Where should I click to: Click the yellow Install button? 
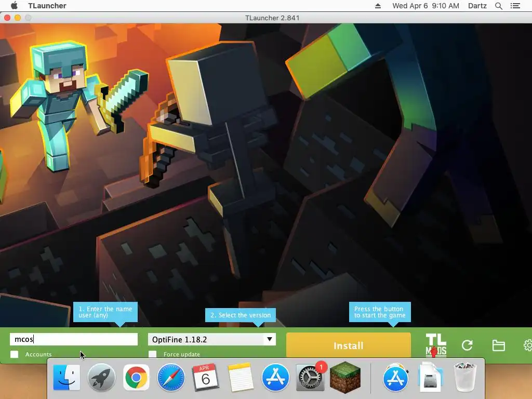pyautogui.click(x=349, y=345)
